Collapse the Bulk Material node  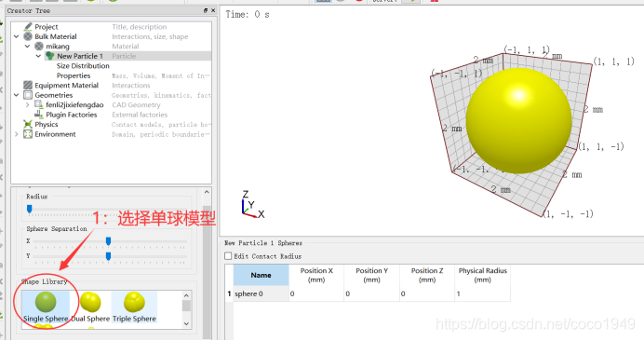click(x=16, y=36)
